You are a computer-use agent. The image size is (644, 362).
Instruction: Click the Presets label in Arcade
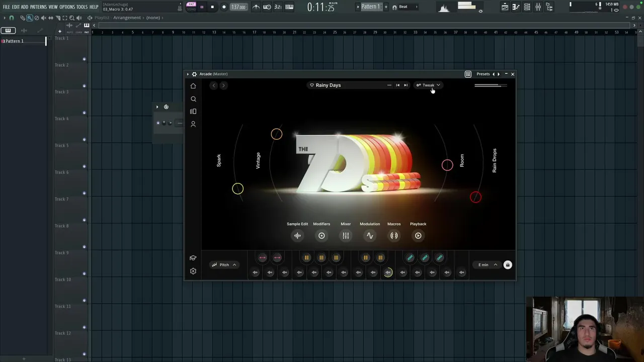point(483,74)
